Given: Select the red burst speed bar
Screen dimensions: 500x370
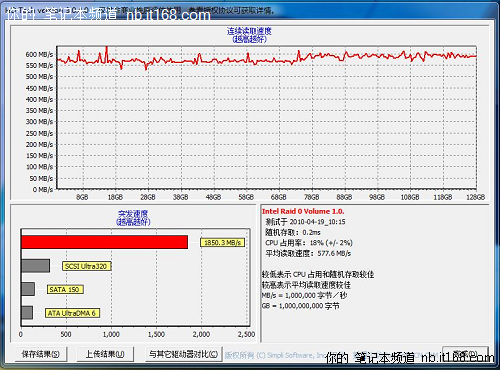Looking at the screenshot, I should 104,242.
